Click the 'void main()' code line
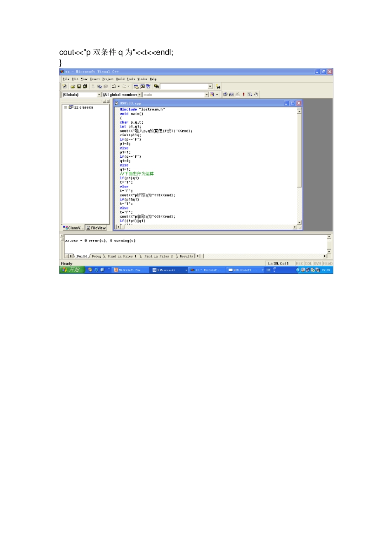The height and width of the screenshot is (555, 392). coord(132,114)
